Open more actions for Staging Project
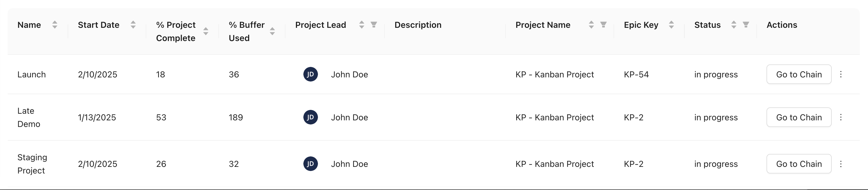The image size is (868, 190). pos(841,164)
